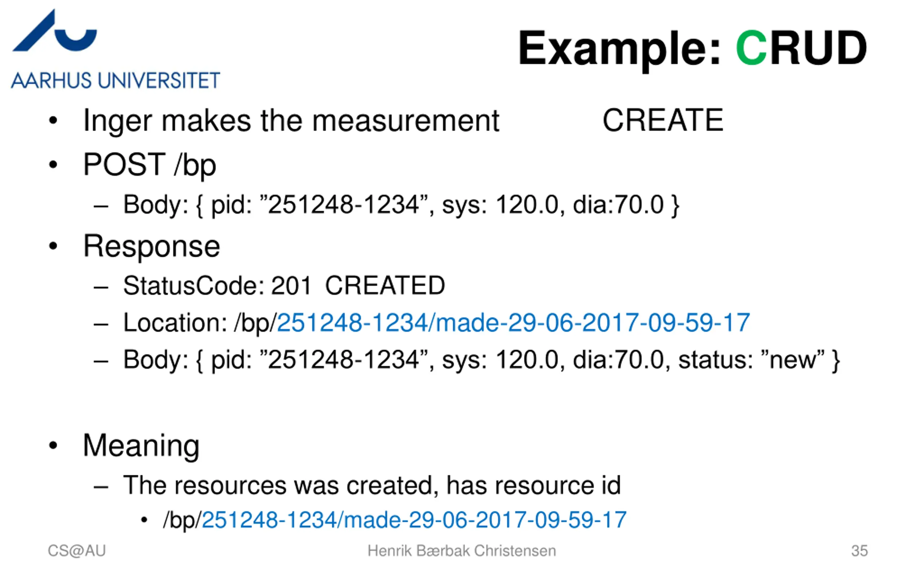Viewport: 924px width, 577px height.
Task: Click The resources was created line
Action: 372,485
